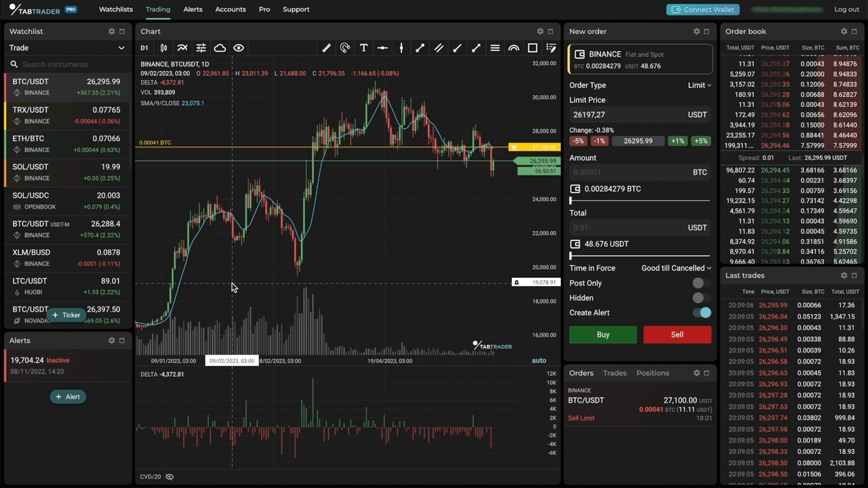Open Chart panel settings gear

pyautogui.click(x=540, y=31)
